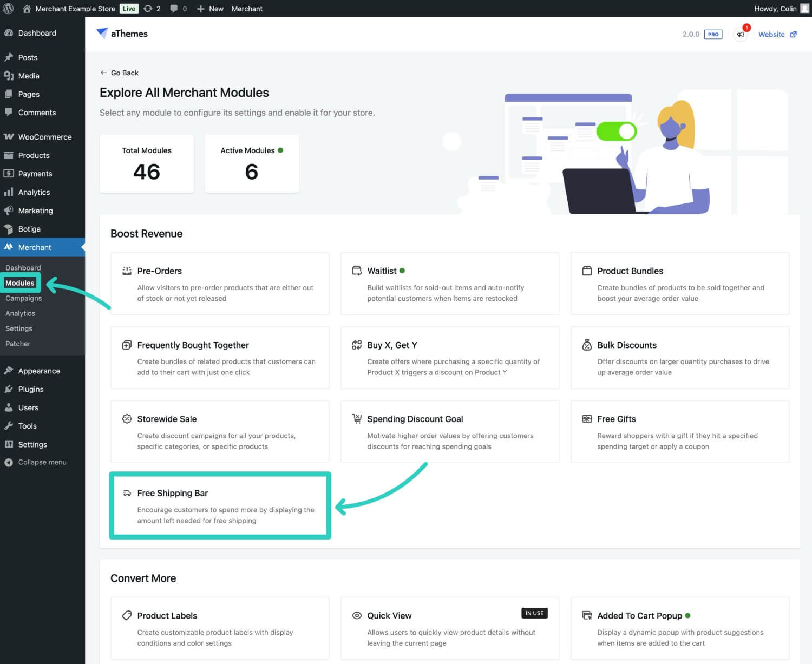Open Patcher in the Merchant submenu
Image resolution: width=812 pixels, height=664 pixels.
pyautogui.click(x=18, y=344)
